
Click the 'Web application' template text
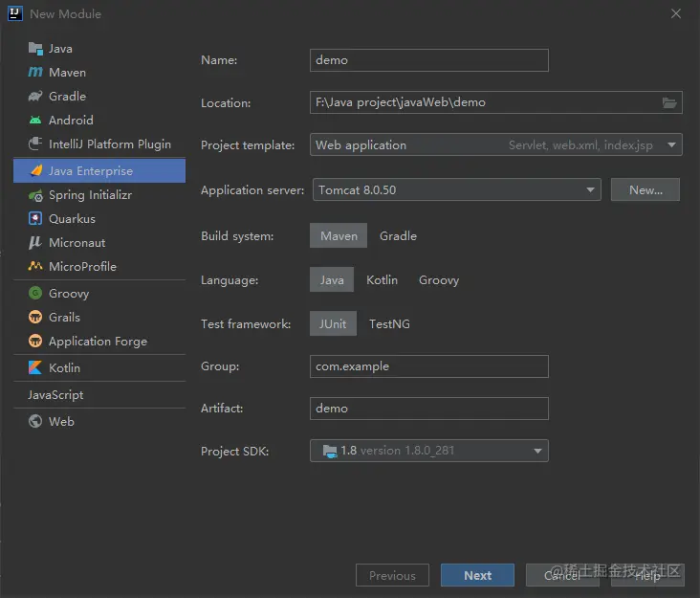(361, 145)
